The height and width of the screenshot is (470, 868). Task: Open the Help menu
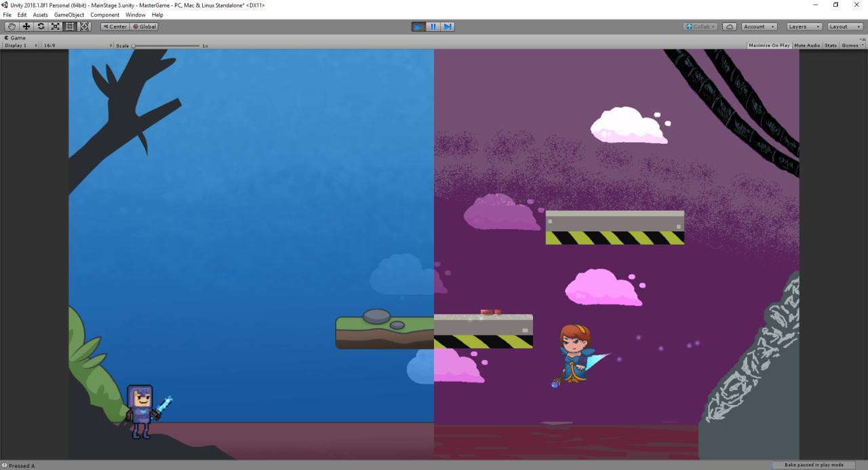157,15
